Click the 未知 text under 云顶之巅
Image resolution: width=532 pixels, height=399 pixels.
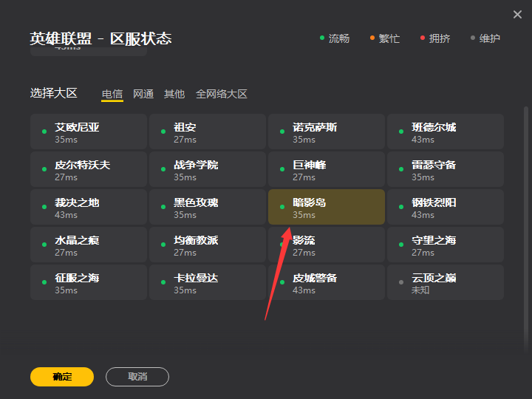pos(420,290)
